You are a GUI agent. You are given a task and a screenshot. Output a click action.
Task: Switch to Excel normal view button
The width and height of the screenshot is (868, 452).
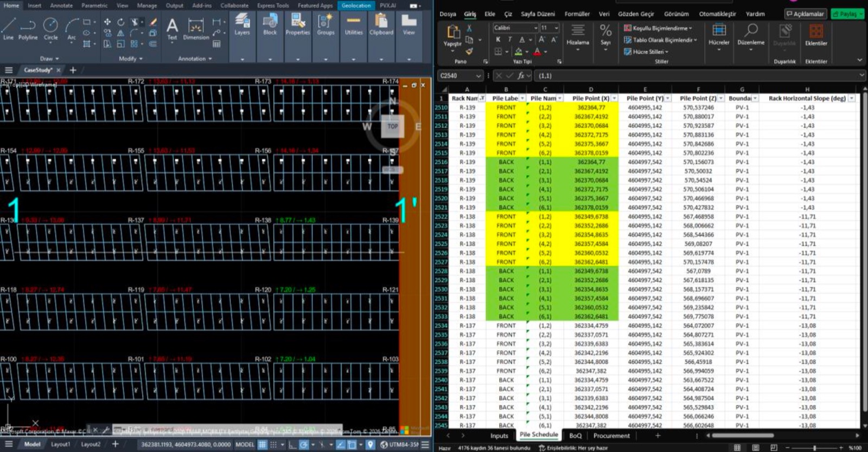(737, 448)
